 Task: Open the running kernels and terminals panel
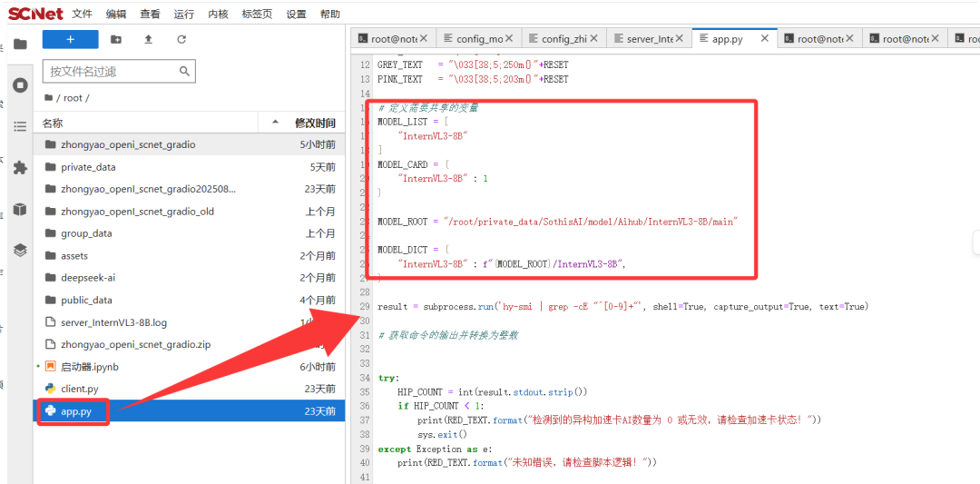pyautogui.click(x=20, y=84)
